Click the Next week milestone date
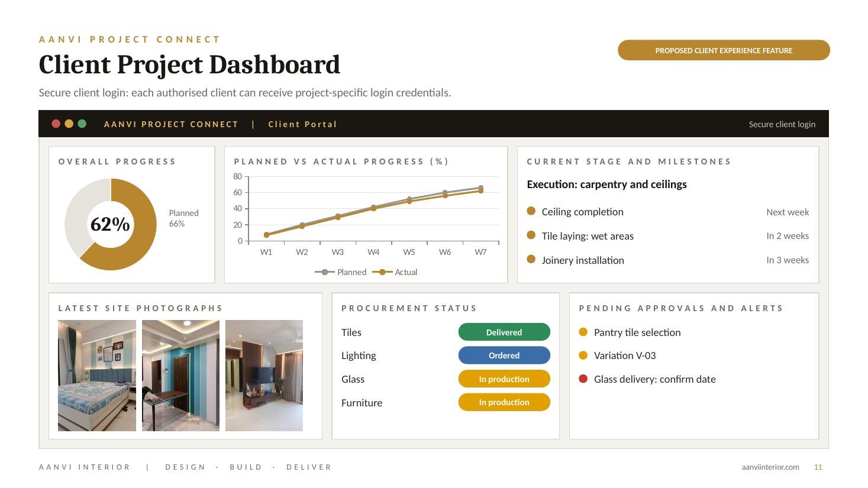 [788, 212]
